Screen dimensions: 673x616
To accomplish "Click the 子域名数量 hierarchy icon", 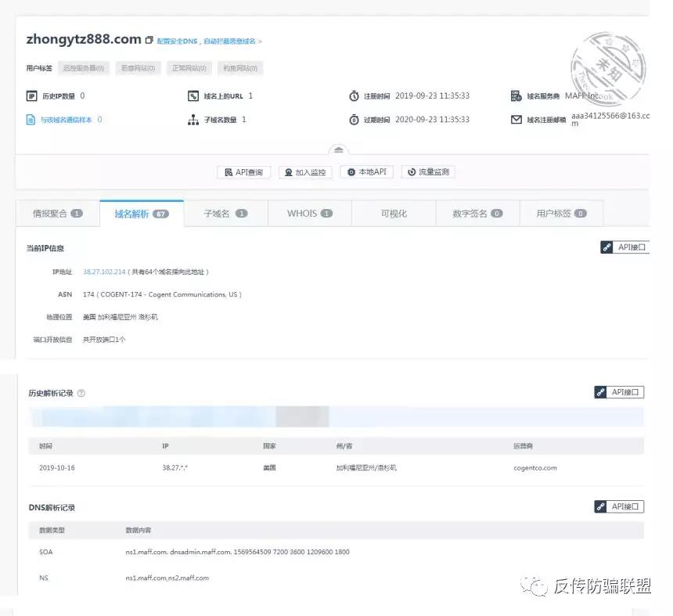I will 193,120.
